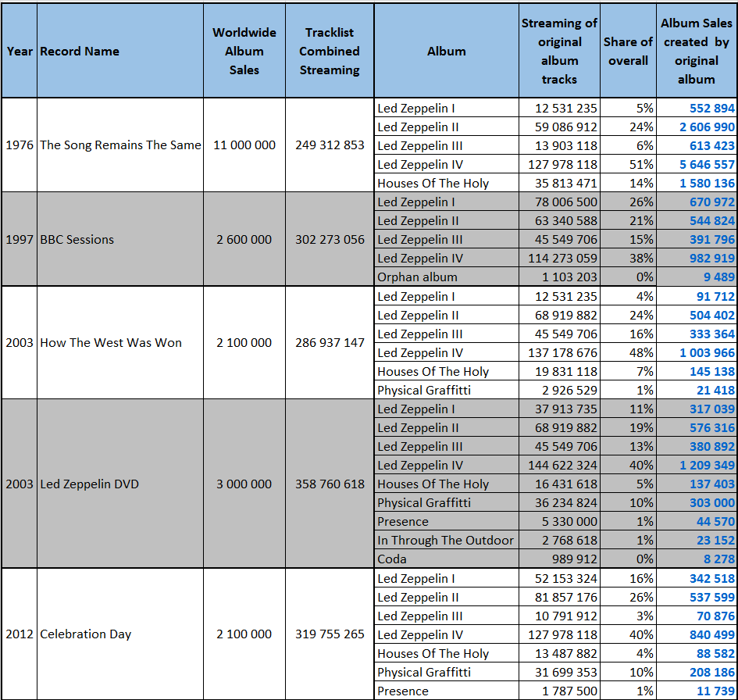Click the '249 312 853' streaming cell
Image resolution: width=738 pixels, height=700 pixels.
330,145
